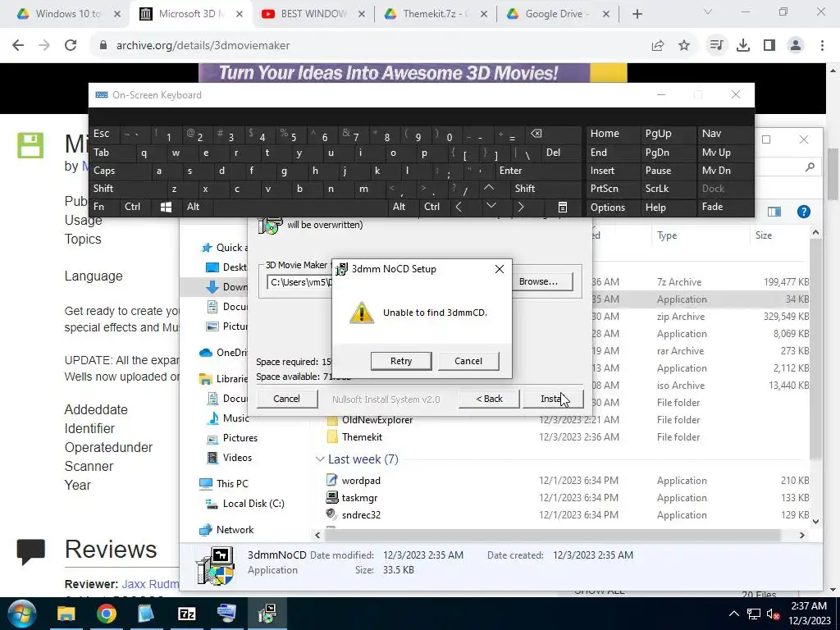Click the installer's Cancel button
The height and width of the screenshot is (630, 840).
286,399
